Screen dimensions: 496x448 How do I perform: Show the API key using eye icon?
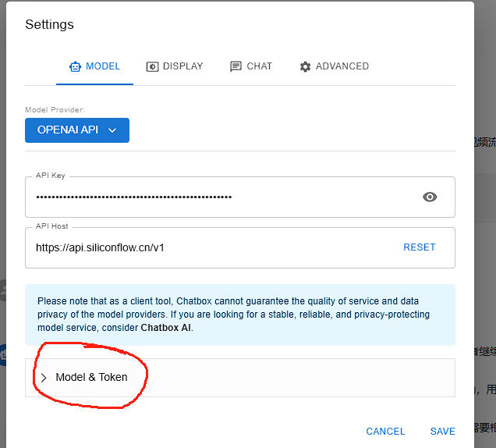coord(430,197)
